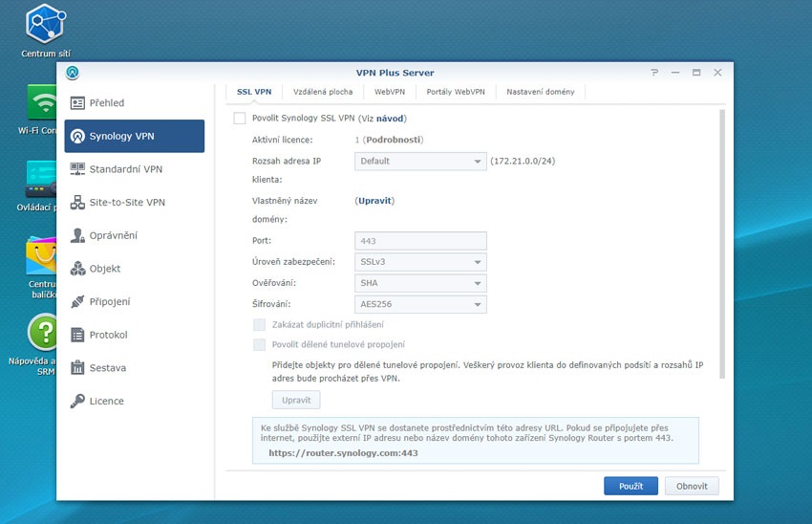This screenshot has height=524, width=812.
Task: Click the Synology VPN sidebar icon
Action: click(x=77, y=137)
